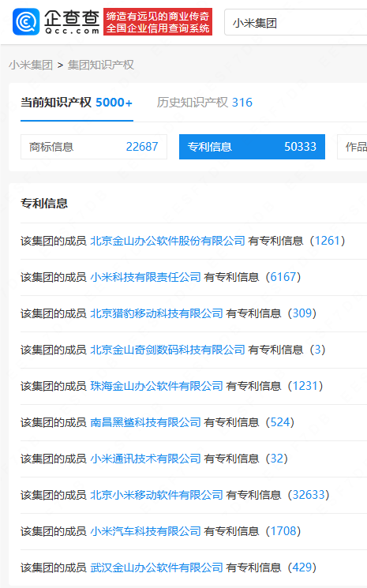Switch to 历史知识产权 316 tab
Screen dimensions: 367x588
(204, 103)
